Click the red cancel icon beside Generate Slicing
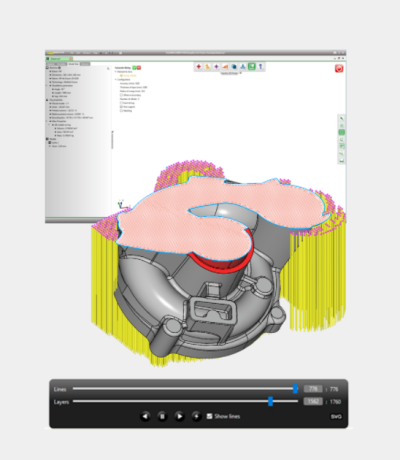 click(x=139, y=68)
